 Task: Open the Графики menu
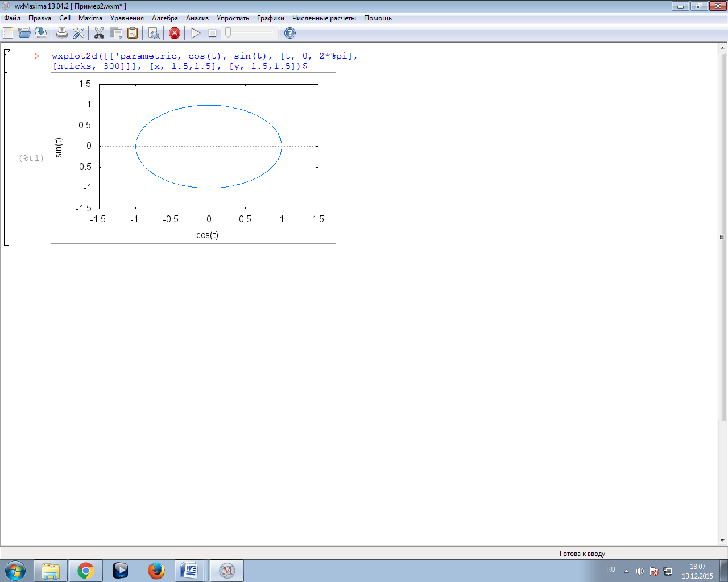click(270, 18)
